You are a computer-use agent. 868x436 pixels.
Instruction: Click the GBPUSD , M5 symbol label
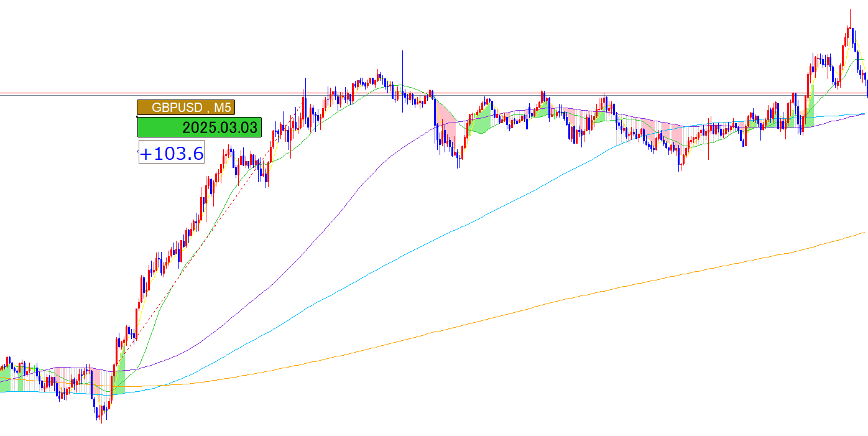pyautogui.click(x=186, y=108)
